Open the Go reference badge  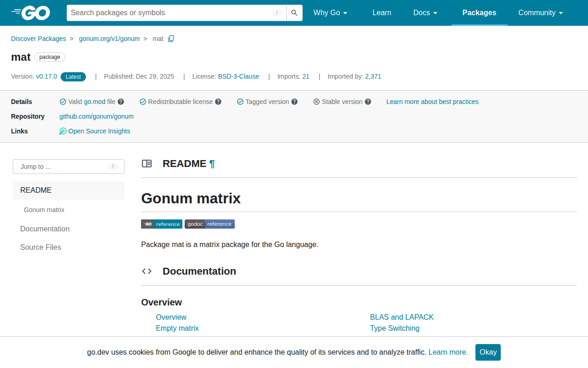pos(162,224)
